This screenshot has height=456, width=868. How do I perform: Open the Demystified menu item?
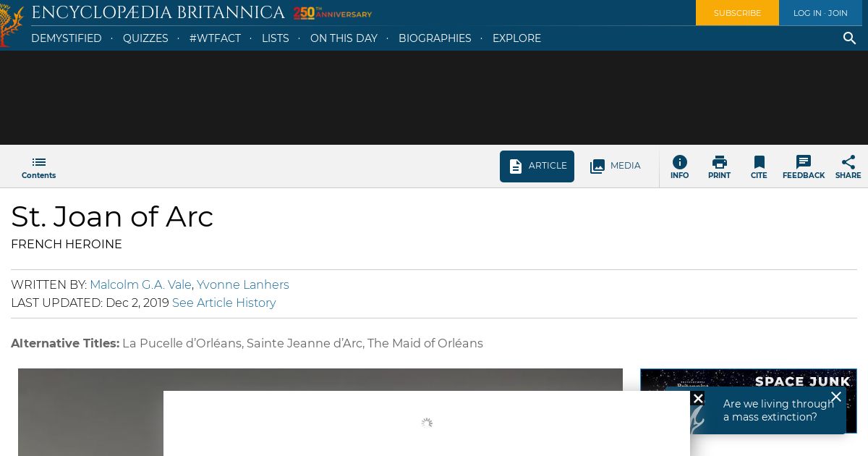pos(67,38)
